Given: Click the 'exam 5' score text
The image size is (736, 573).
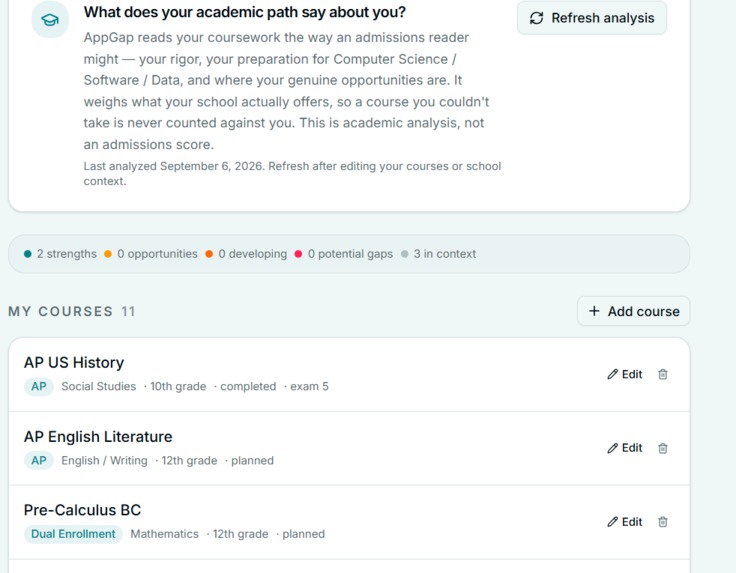Looking at the screenshot, I should [x=309, y=386].
